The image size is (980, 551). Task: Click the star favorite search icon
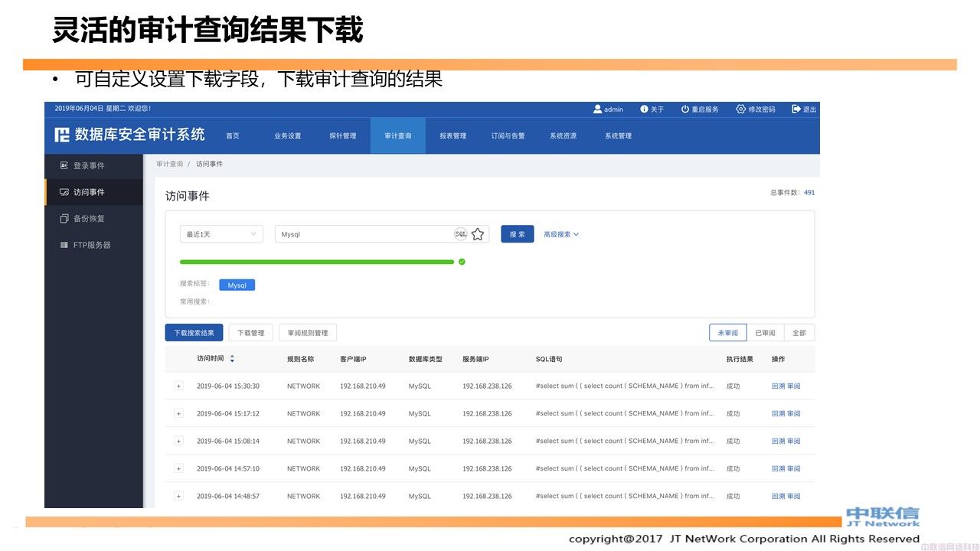tap(478, 234)
